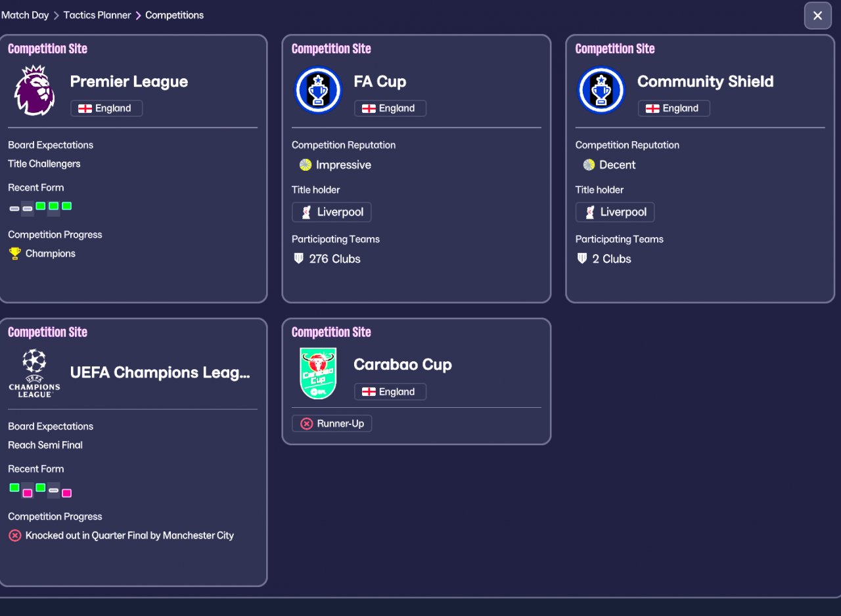Open Match Day in the breadcrumb

point(25,15)
